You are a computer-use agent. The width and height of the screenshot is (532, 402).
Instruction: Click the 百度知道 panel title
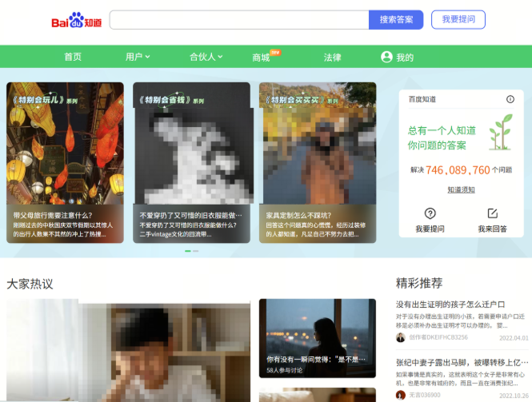pyautogui.click(x=422, y=99)
